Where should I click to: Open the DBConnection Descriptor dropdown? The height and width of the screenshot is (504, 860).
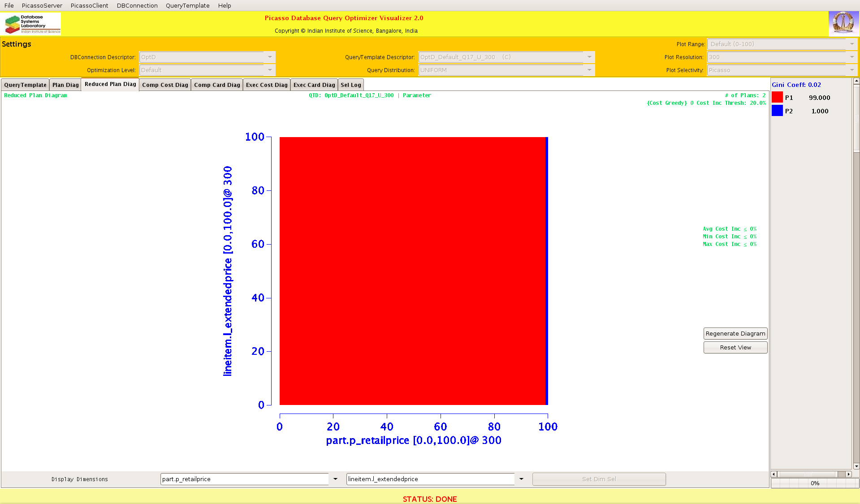pos(270,57)
